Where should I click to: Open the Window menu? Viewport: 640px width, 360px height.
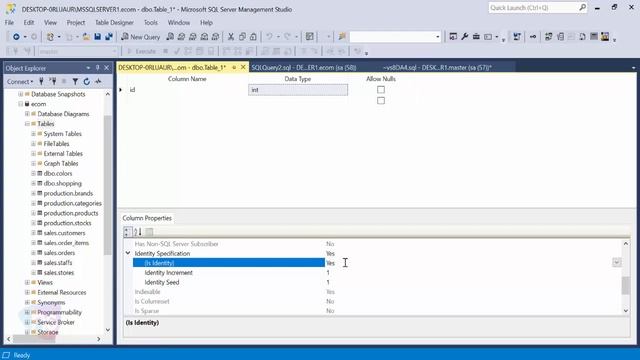point(179,22)
